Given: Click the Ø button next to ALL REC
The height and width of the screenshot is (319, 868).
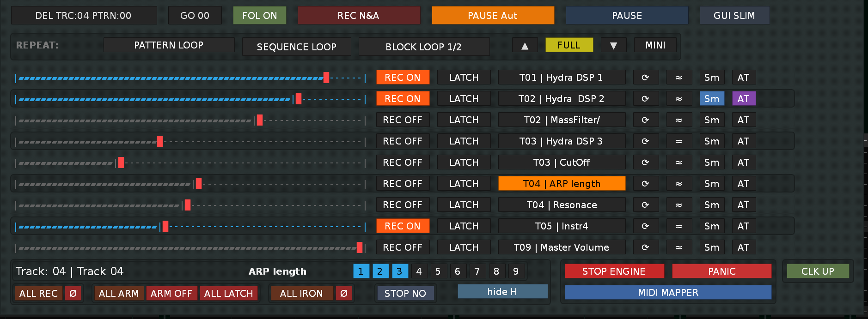Looking at the screenshot, I should tap(73, 294).
